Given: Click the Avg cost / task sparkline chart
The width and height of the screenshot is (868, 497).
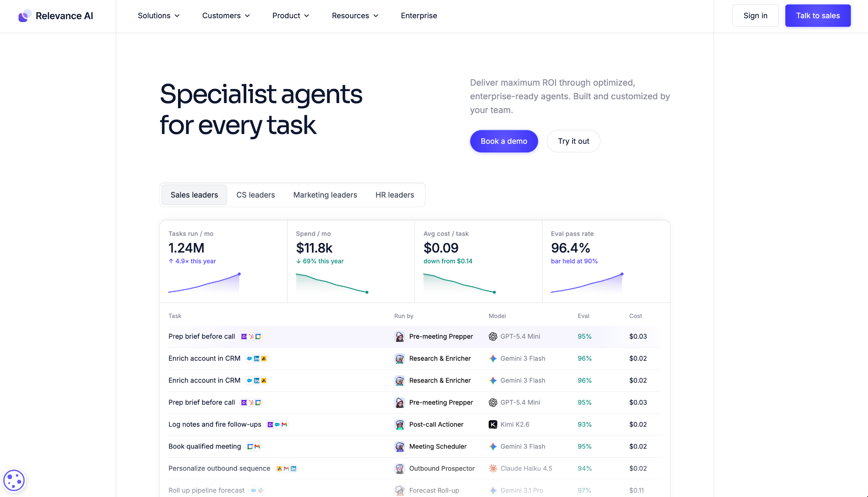Looking at the screenshot, I should (459, 283).
